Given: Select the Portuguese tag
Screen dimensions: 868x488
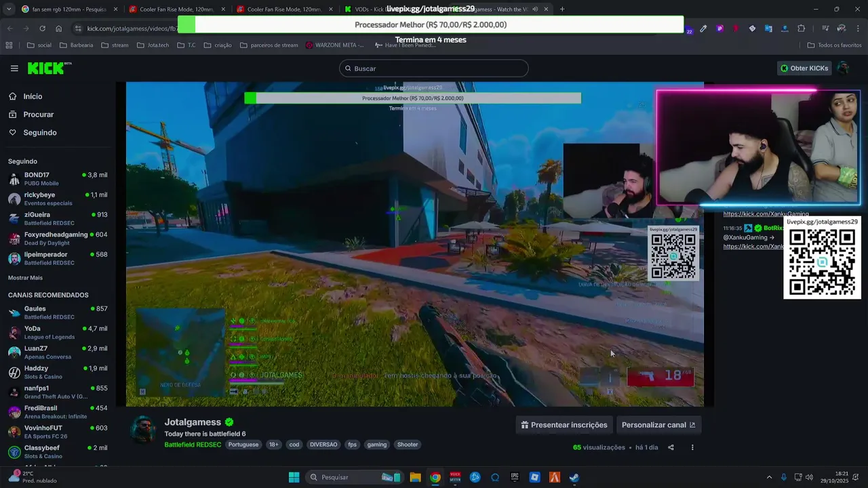Looking at the screenshot, I should (243, 445).
